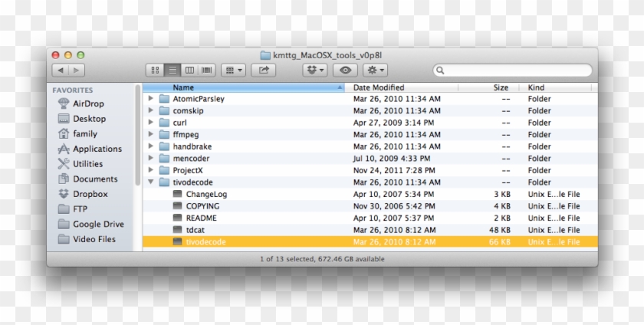Select the mencoder folder icon
The image size is (644, 325).
pos(164,158)
